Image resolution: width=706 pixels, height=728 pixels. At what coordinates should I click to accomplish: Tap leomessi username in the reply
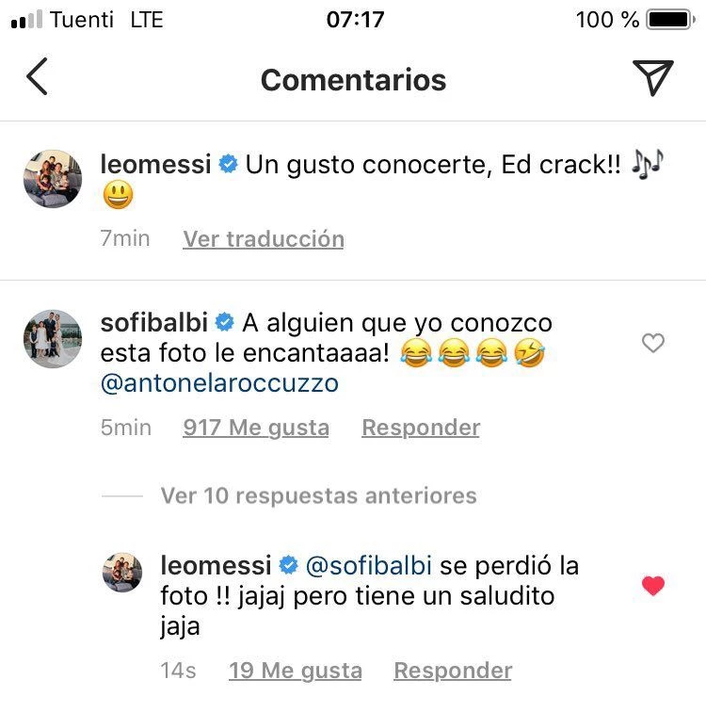click(217, 566)
